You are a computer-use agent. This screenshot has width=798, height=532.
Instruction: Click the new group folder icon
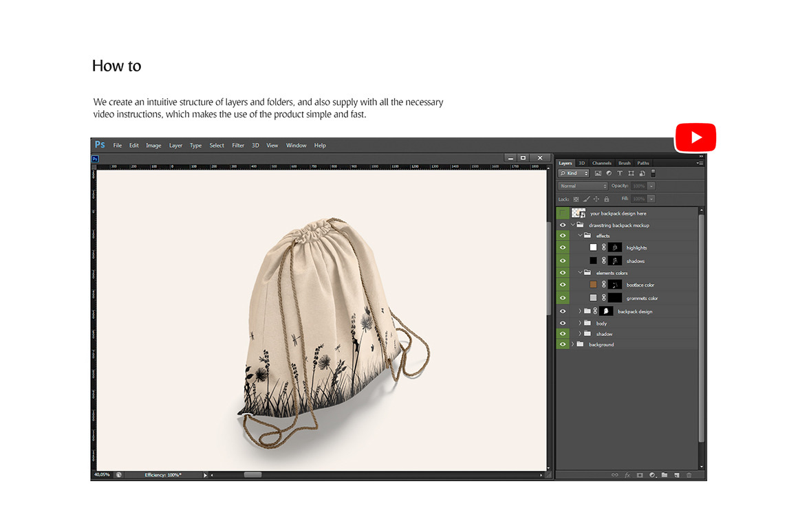tap(665, 475)
